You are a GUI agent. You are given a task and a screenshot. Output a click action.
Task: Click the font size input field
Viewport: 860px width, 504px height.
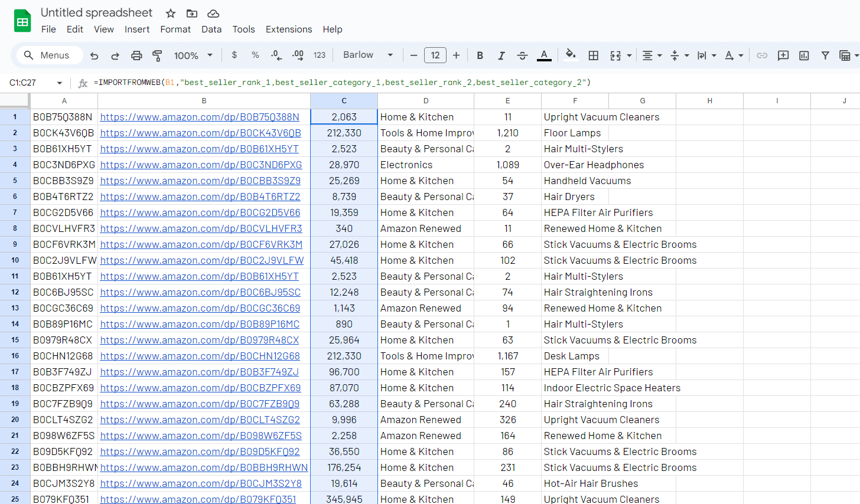click(435, 55)
